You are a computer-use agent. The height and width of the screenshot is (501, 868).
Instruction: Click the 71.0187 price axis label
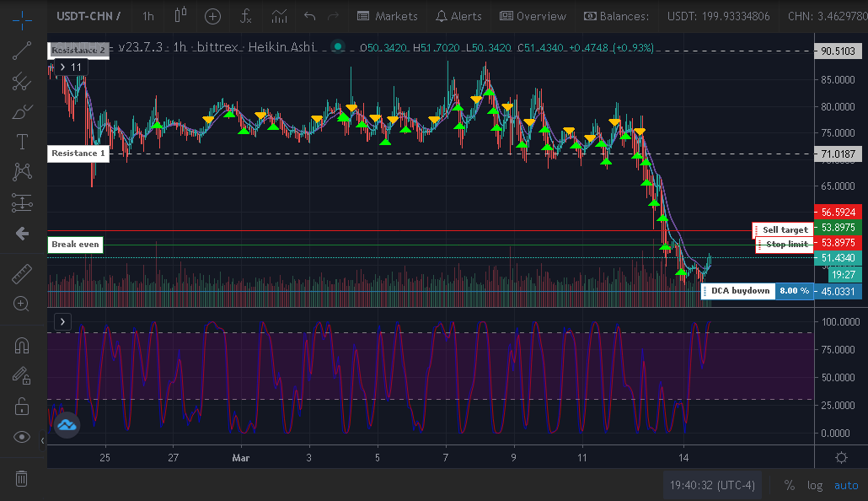point(839,154)
